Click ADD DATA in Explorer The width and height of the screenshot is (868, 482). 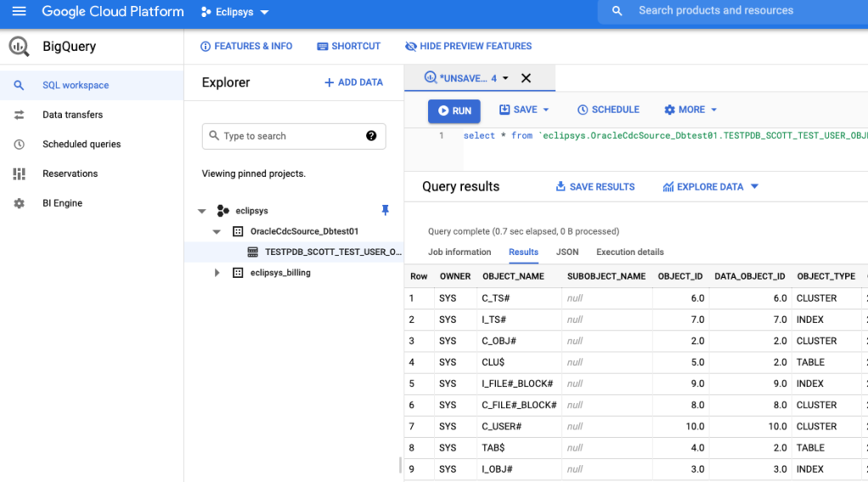tap(353, 82)
